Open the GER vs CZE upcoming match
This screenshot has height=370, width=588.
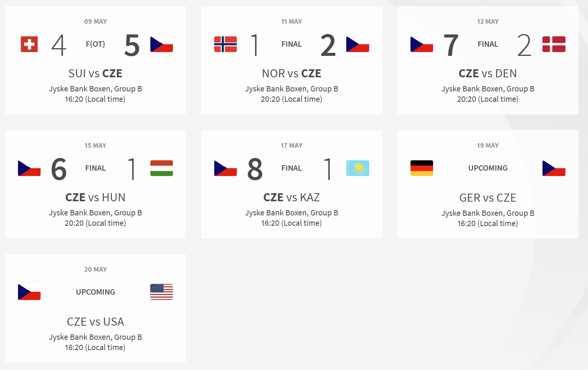[x=487, y=198]
